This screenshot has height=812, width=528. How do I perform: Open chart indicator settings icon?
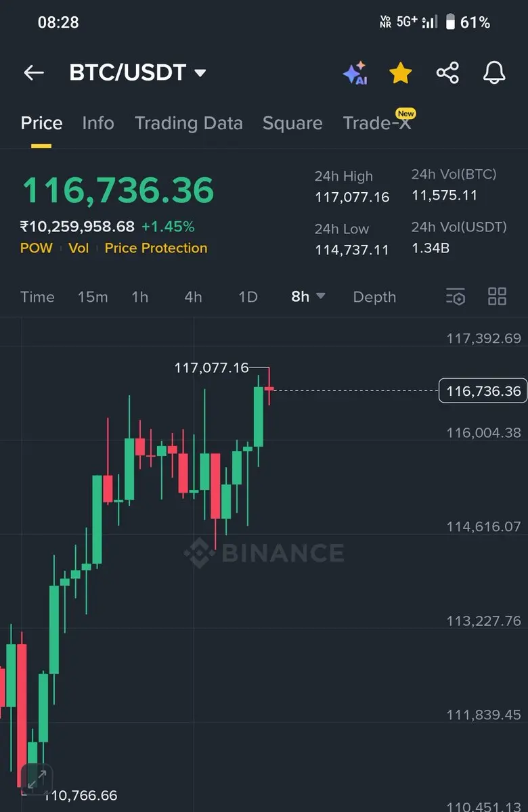click(456, 296)
